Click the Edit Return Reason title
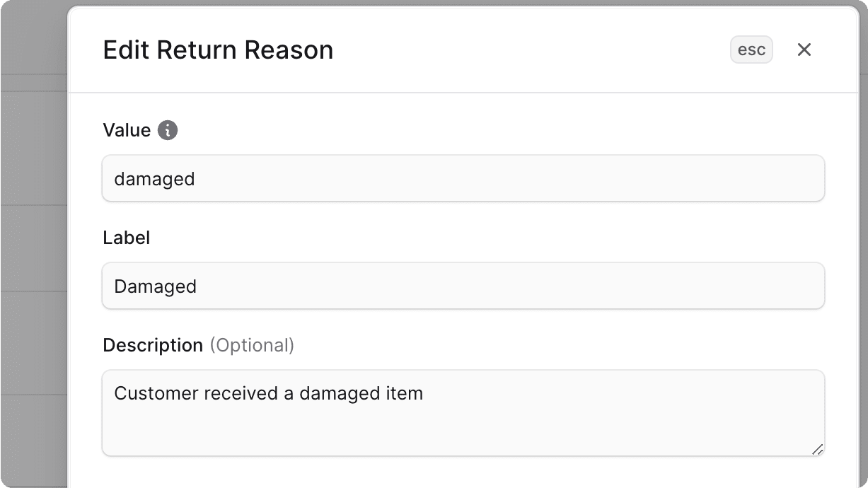 click(x=218, y=50)
